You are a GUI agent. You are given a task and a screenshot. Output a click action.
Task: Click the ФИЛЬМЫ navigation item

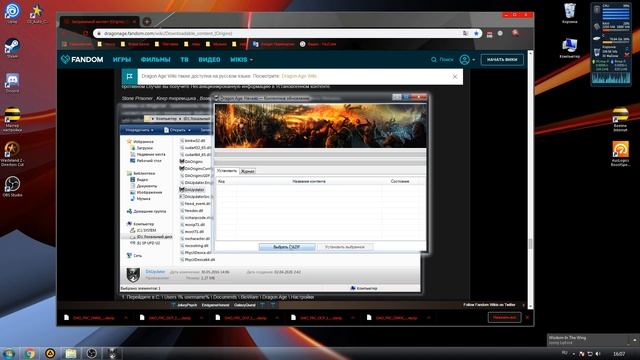click(x=155, y=60)
